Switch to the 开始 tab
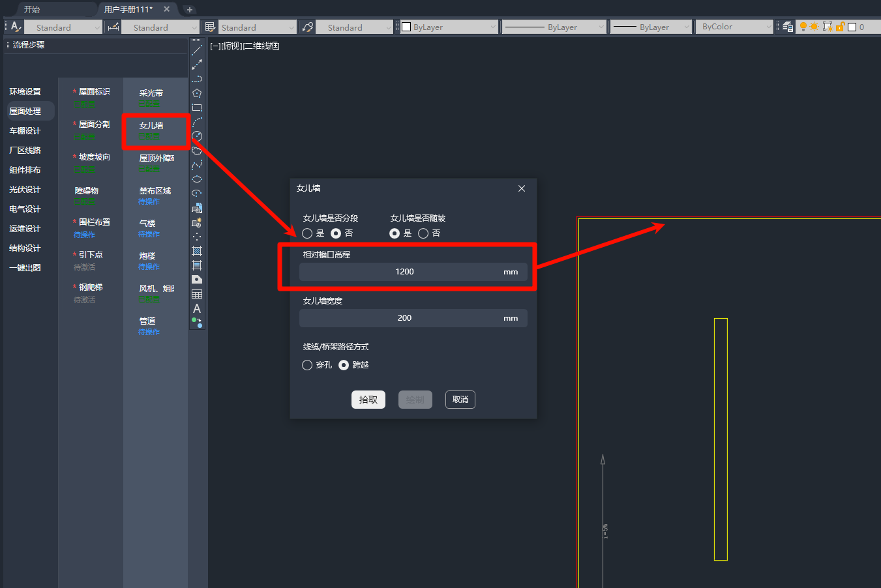Screen dimensions: 881x588 click(x=32, y=9)
